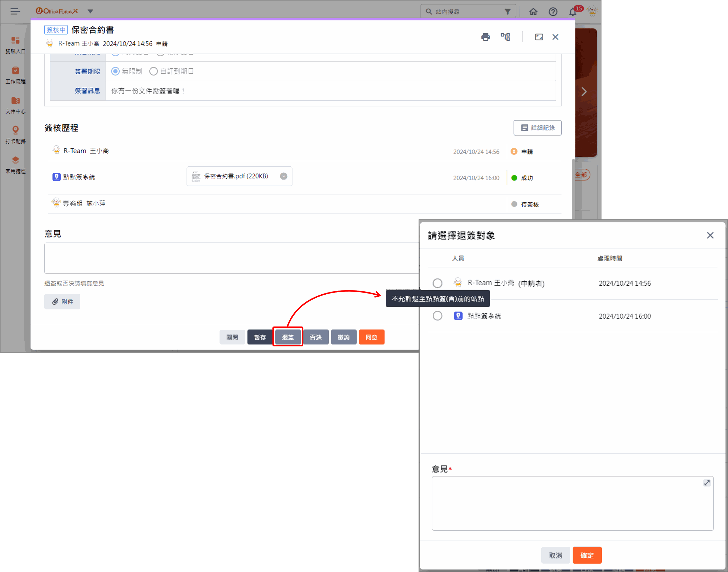728x572 pixels.
Task: Go to home via the house icon
Action: point(533,12)
